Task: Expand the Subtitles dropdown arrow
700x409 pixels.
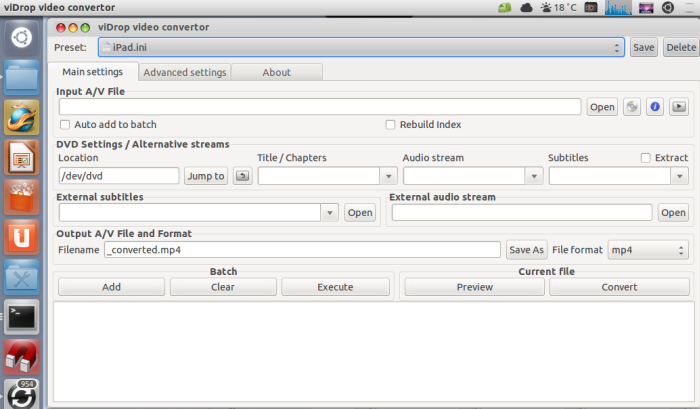Action: tap(679, 176)
